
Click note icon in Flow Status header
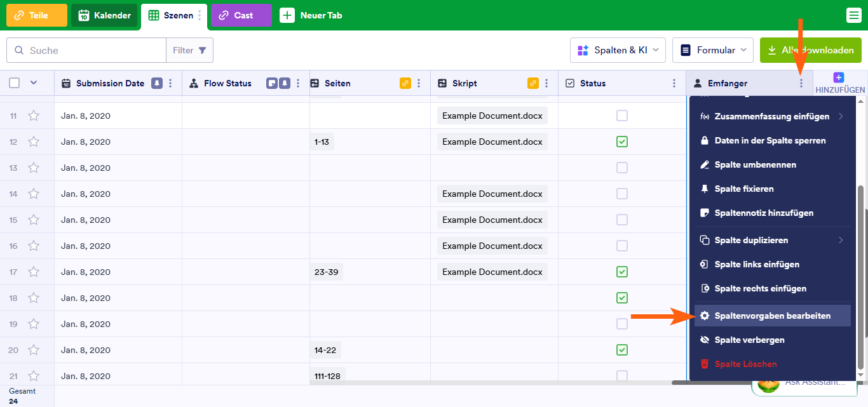(x=272, y=83)
